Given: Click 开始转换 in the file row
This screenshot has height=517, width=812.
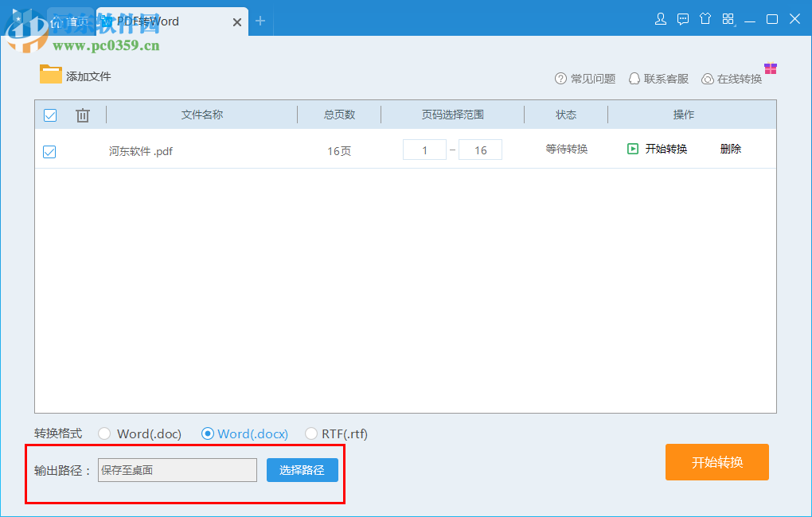Looking at the screenshot, I should 666,149.
